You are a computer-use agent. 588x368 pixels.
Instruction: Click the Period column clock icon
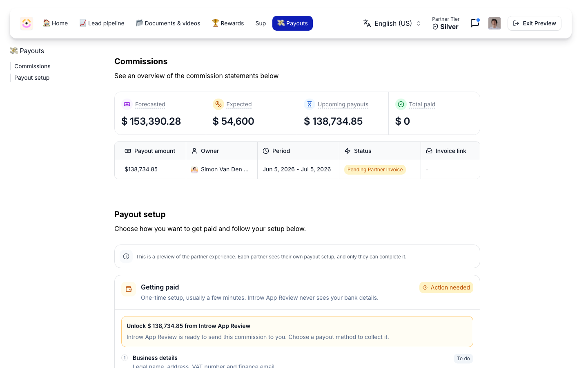(x=266, y=151)
